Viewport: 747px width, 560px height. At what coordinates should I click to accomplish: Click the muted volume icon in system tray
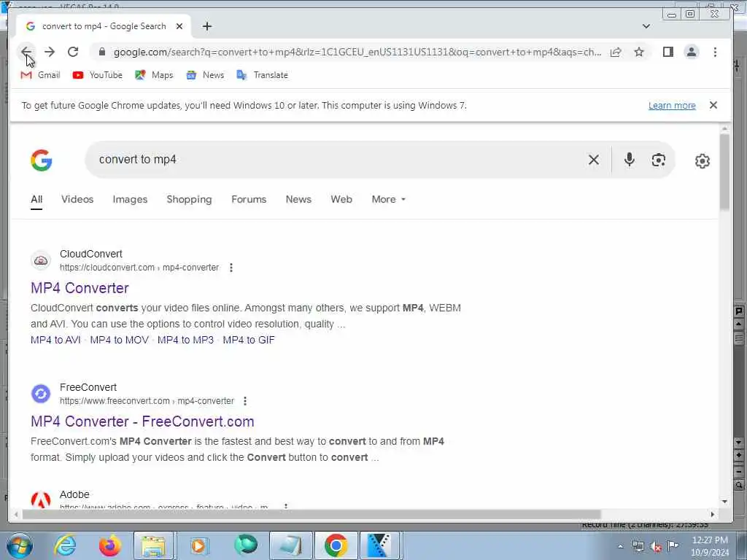(x=656, y=546)
